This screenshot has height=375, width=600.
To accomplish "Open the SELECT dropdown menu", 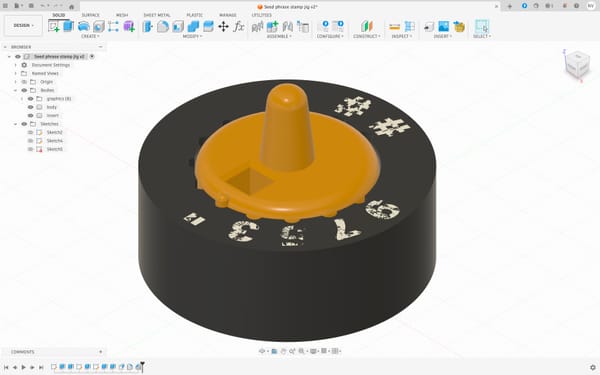I will point(482,36).
